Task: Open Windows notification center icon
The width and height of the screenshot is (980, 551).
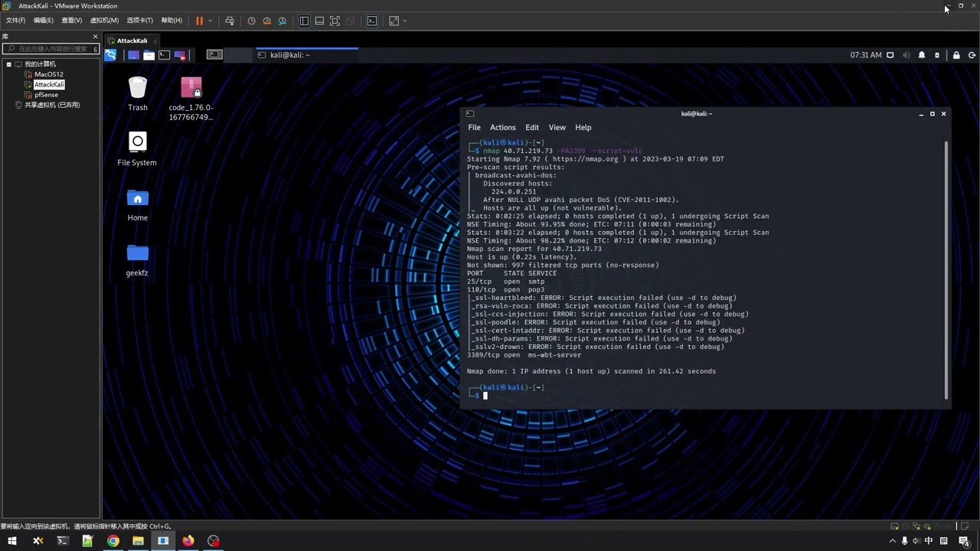Action: [964, 541]
